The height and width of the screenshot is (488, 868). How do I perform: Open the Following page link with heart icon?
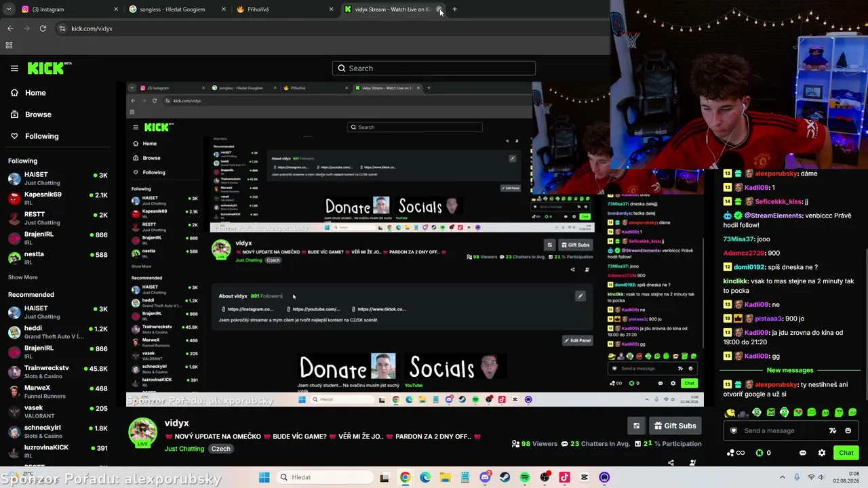pos(35,136)
